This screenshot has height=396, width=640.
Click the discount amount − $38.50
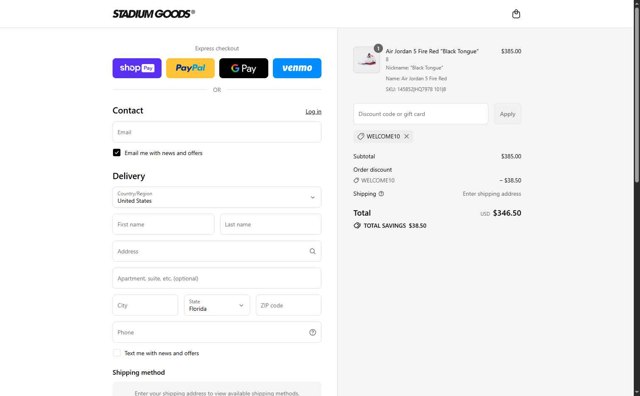(x=510, y=180)
